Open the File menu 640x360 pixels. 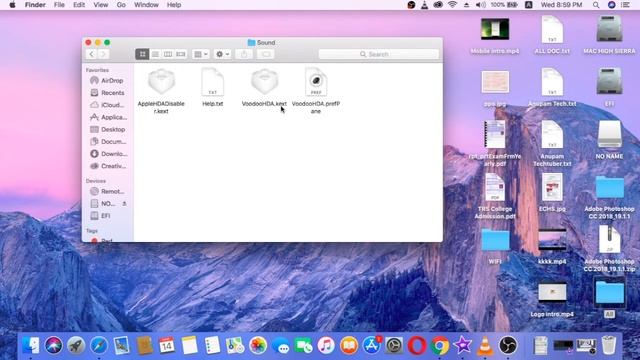tap(59, 5)
